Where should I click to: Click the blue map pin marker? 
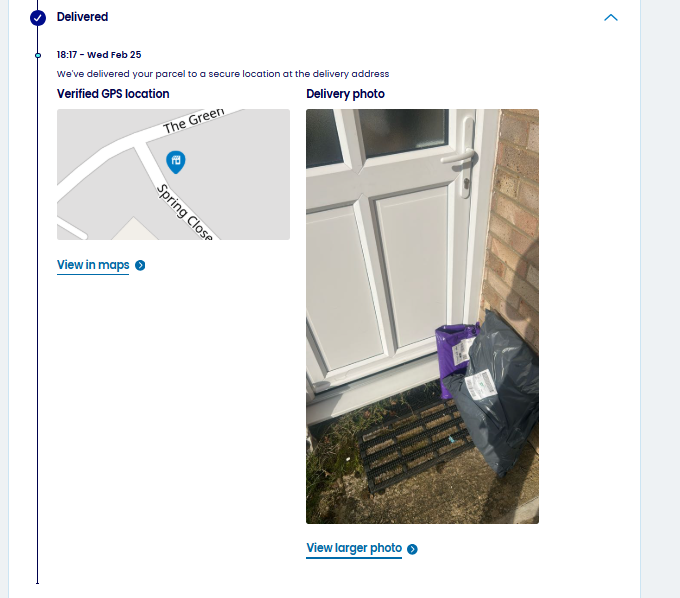(176, 162)
